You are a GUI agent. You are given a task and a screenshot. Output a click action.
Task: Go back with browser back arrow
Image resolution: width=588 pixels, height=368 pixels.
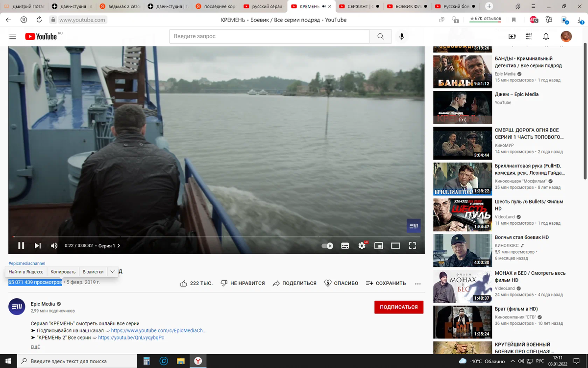pyautogui.click(x=8, y=20)
